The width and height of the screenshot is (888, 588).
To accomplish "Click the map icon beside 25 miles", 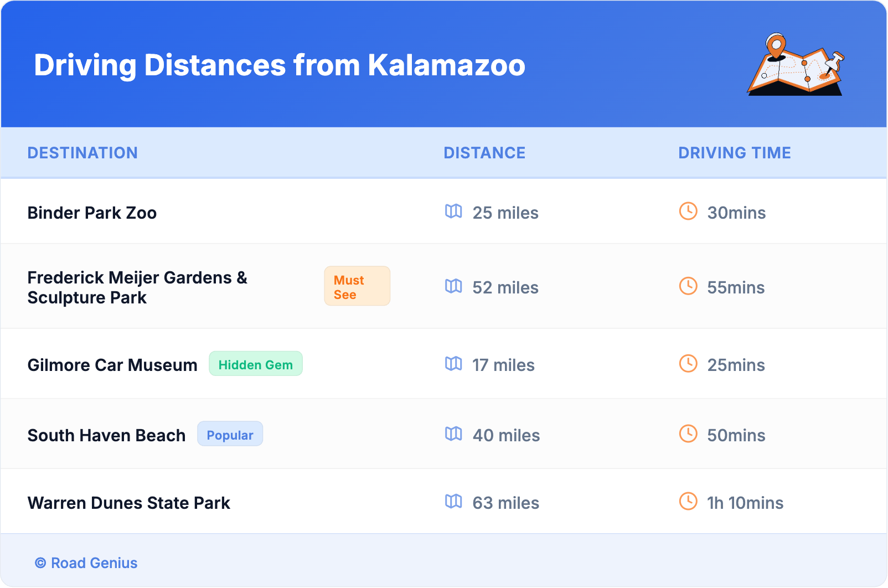I will point(453,212).
